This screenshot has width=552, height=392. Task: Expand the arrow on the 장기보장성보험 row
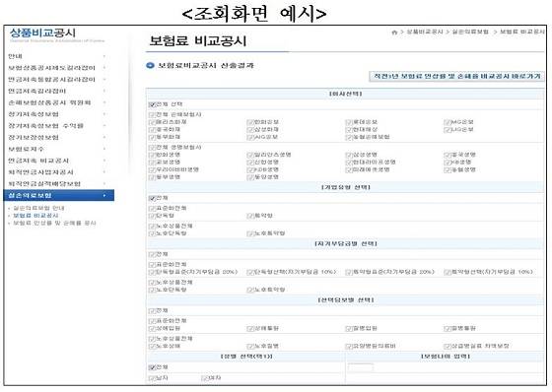click(x=104, y=137)
